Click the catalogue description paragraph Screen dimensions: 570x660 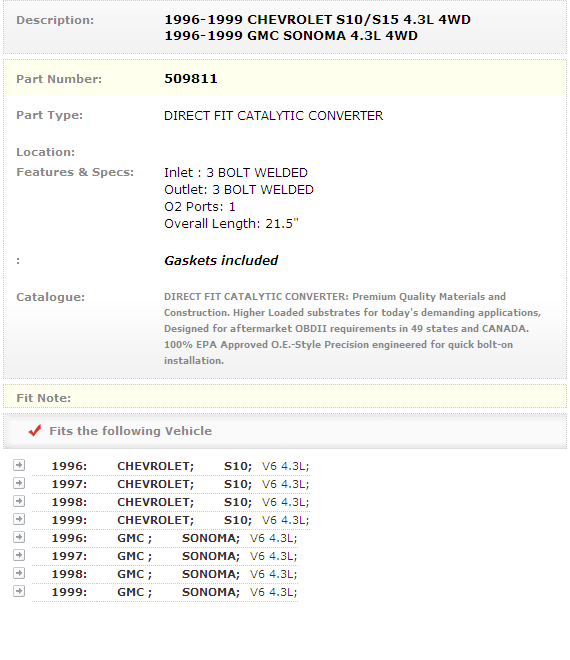click(352, 329)
